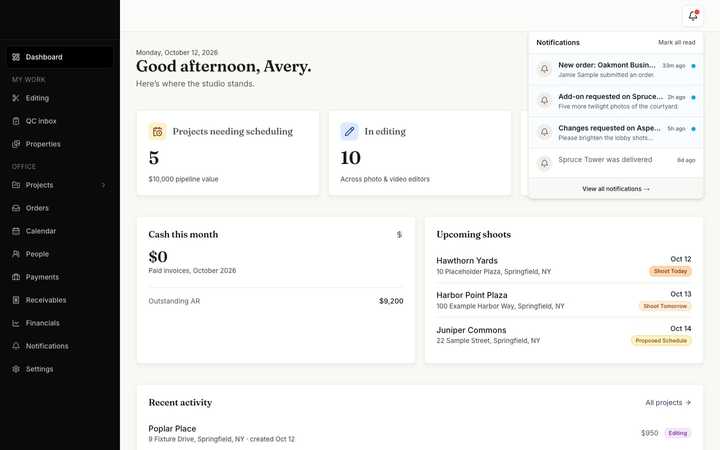Open Receivables in the sidebar
Screen dimensions: 720x450
60,300
